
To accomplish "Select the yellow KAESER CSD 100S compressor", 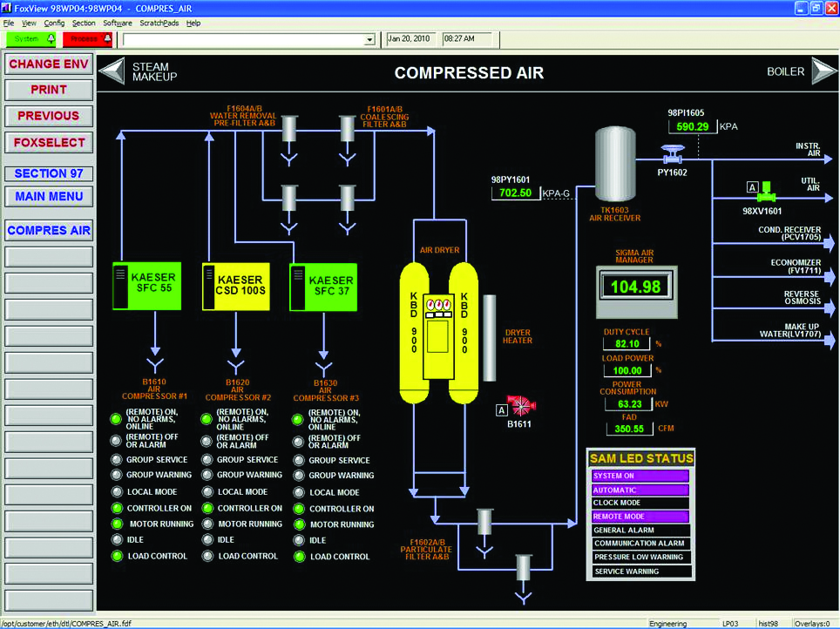I will click(236, 287).
